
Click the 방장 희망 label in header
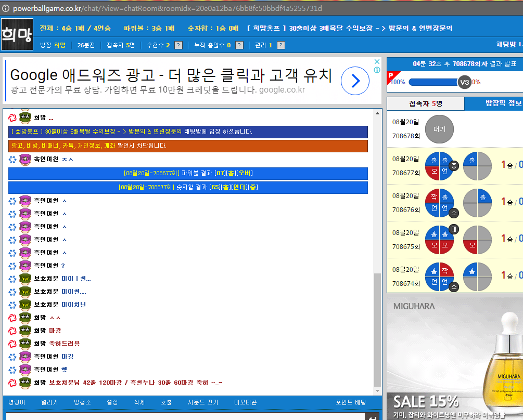click(x=53, y=45)
